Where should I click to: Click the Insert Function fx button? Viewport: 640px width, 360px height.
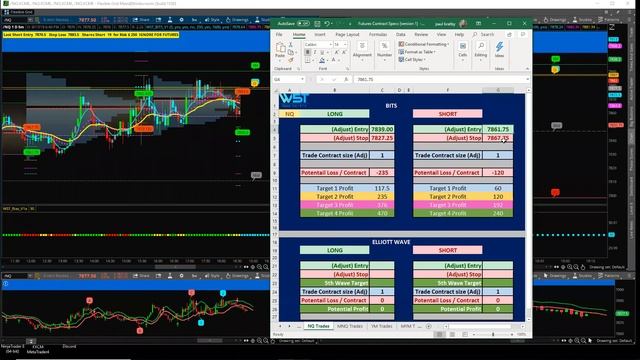coord(345,79)
